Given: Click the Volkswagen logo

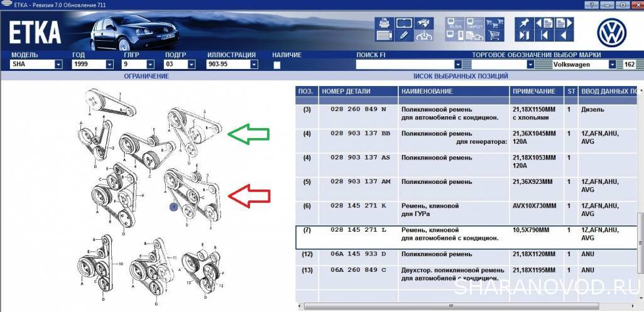Looking at the screenshot, I should [609, 30].
